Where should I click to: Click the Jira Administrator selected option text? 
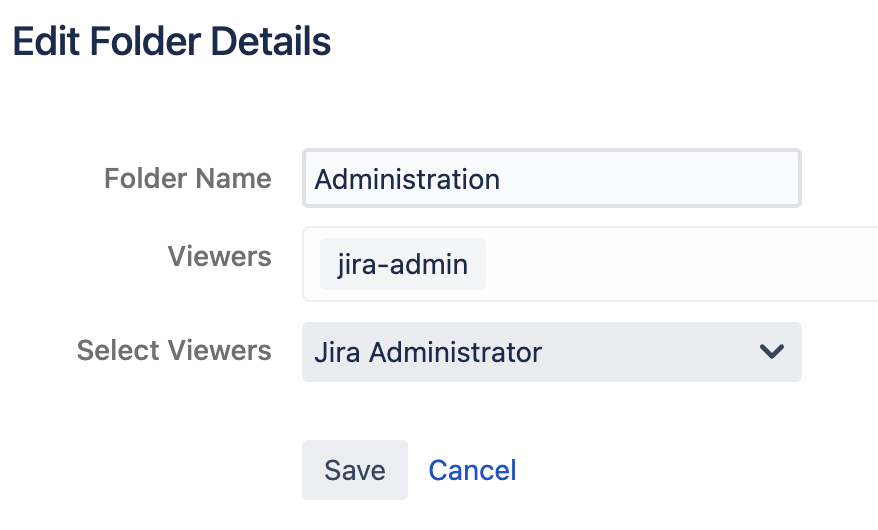click(428, 352)
